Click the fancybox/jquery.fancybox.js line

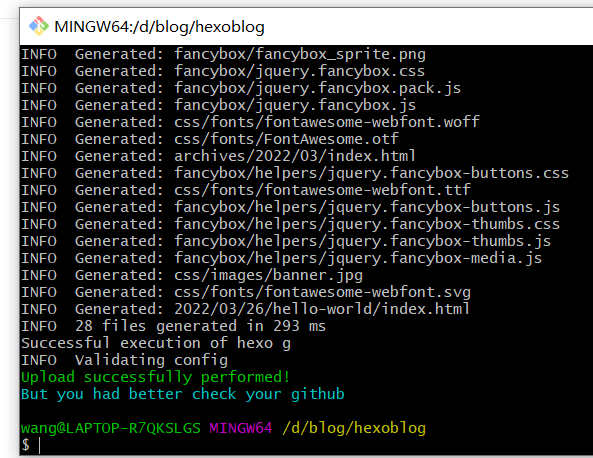(x=219, y=106)
